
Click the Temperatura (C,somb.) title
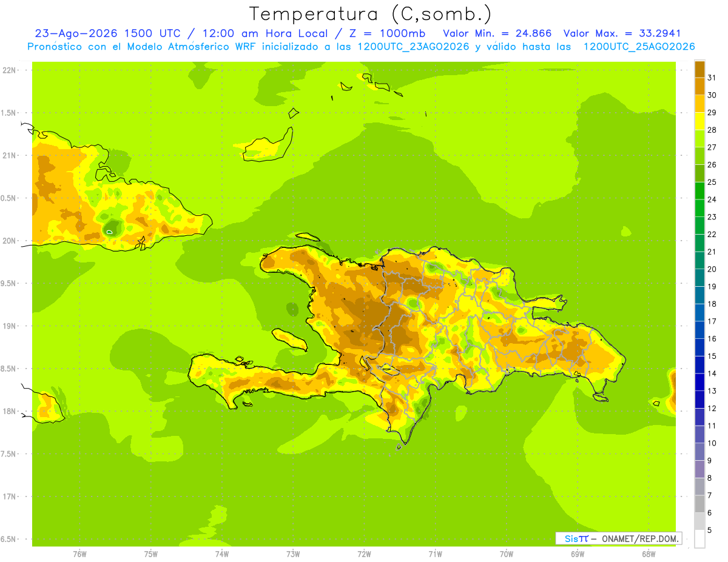click(x=371, y=14)
